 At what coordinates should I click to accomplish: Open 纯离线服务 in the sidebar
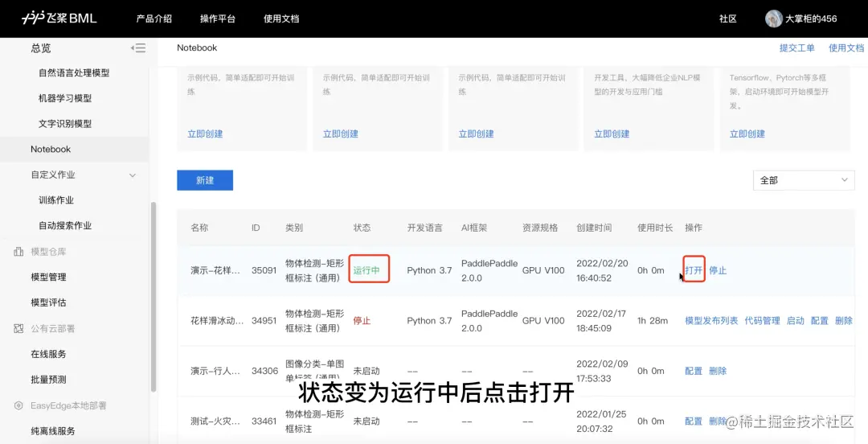(x=52, y=430)
